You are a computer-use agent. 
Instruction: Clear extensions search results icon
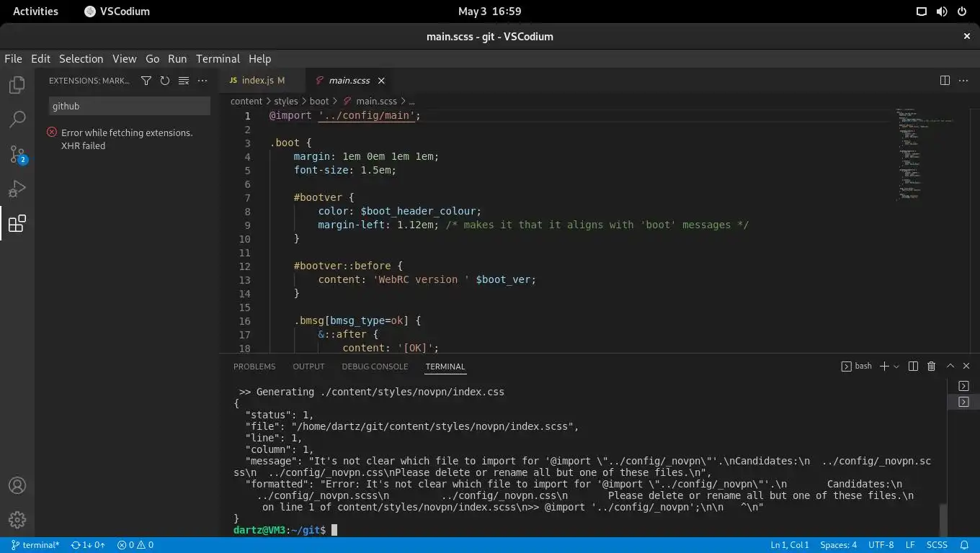[184, 81]
